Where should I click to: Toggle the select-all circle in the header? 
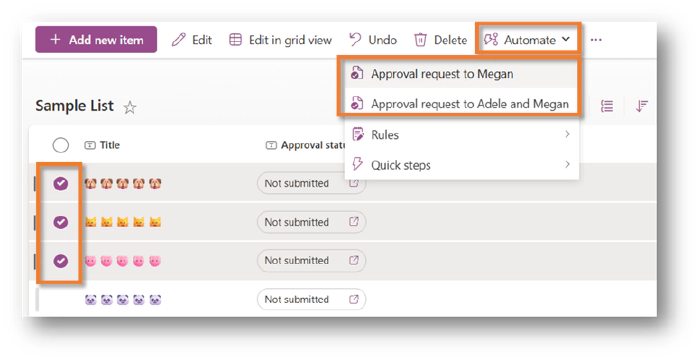pyautogui.click(x=61, y=145)
